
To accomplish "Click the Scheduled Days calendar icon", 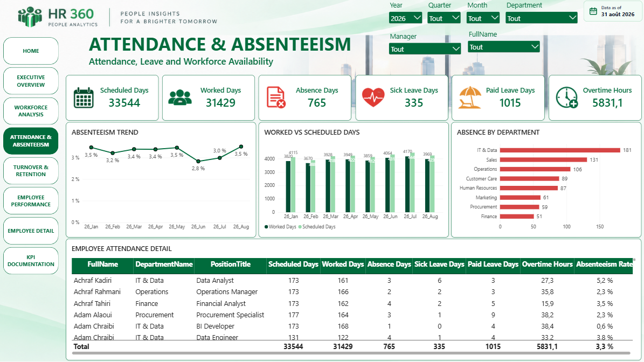I will click(84, 98).
